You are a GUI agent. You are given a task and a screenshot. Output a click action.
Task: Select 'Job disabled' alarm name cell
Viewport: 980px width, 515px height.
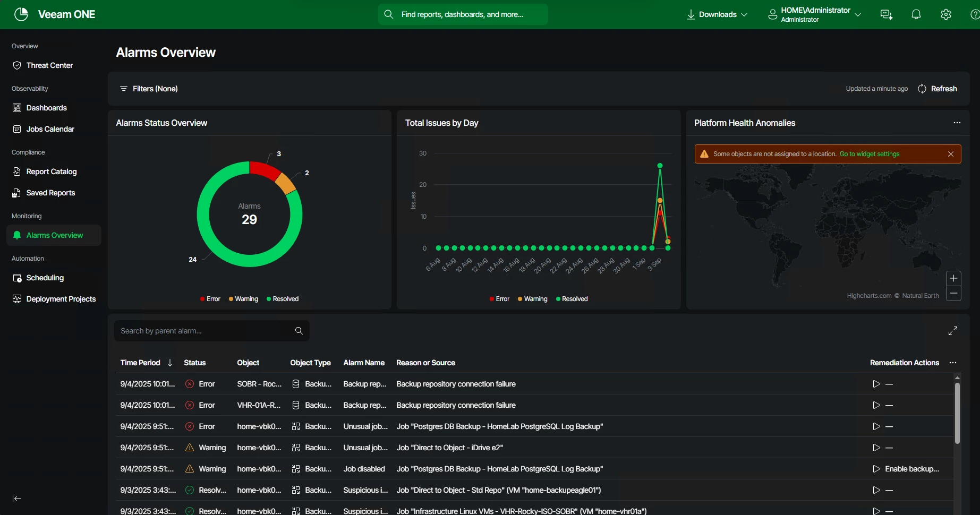click(x=364, y=469)
